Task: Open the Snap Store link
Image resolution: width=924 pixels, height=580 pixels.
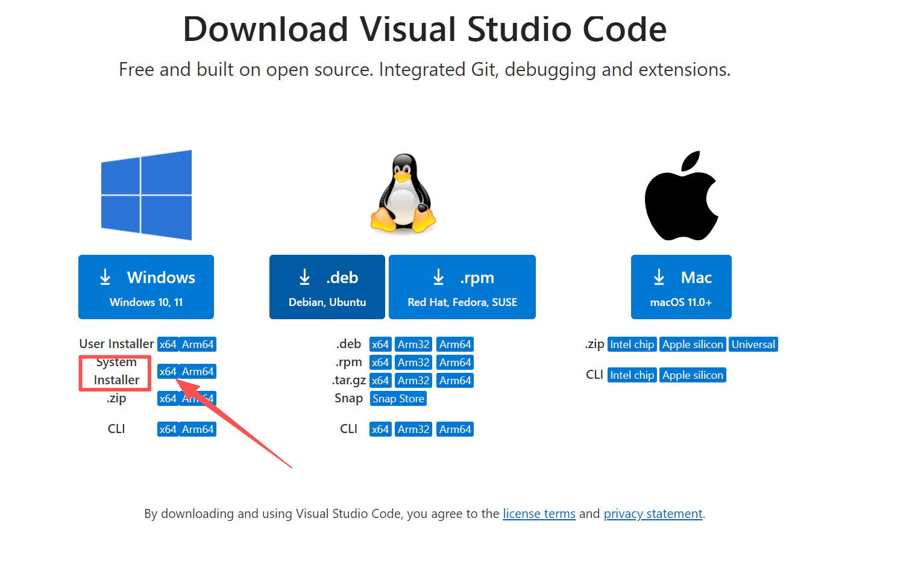Action: 398,399
